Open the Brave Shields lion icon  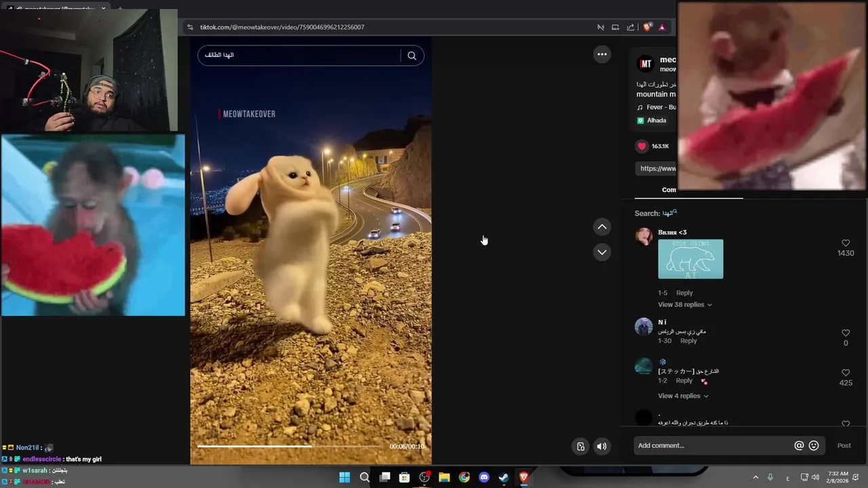click(647, 27)
